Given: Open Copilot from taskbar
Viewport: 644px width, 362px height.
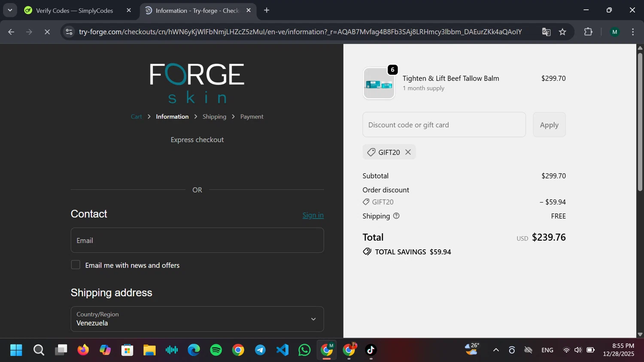Looking at the screenshot, I should pyautogui.click(x=105, y=350).
